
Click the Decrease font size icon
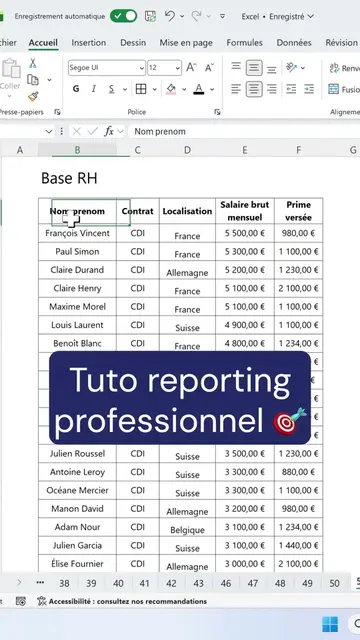click(209, 68)
